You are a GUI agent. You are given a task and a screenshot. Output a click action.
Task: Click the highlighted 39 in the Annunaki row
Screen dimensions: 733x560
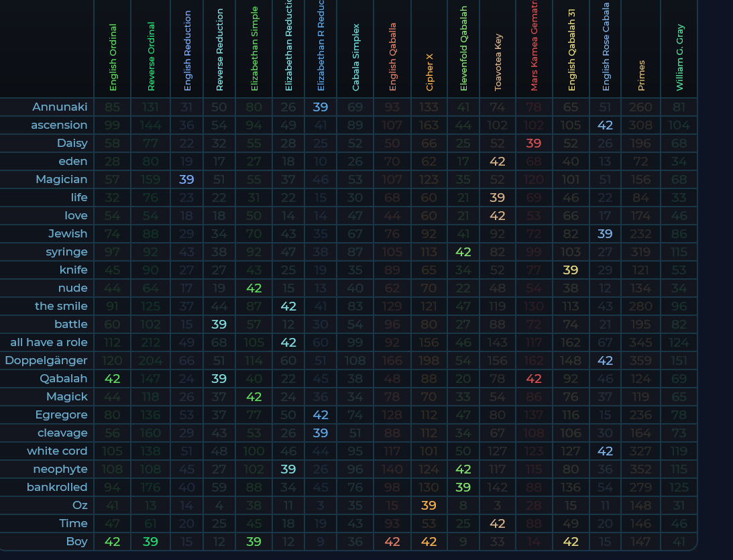321,107
